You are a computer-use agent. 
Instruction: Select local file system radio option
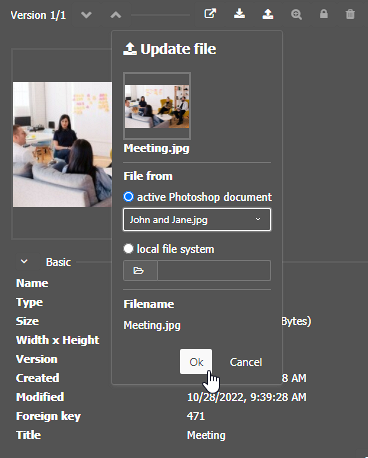coord(128,249)
